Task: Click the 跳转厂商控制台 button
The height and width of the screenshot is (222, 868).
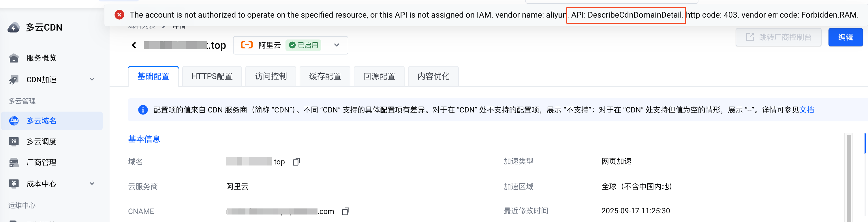Action: (778, 37)
